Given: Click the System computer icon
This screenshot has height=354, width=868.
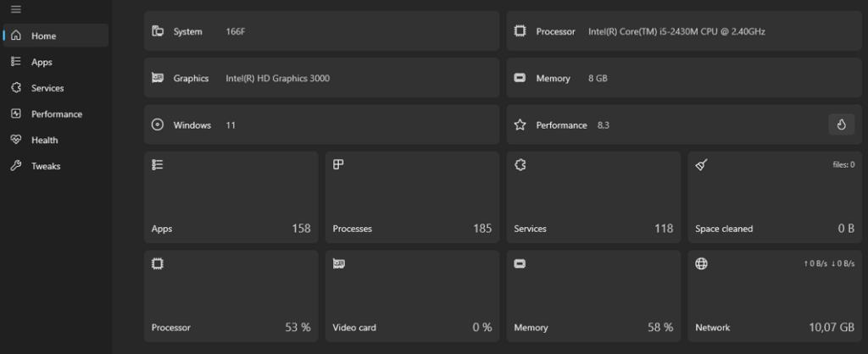Looking at the screenshot, I should tap(158, 31).
